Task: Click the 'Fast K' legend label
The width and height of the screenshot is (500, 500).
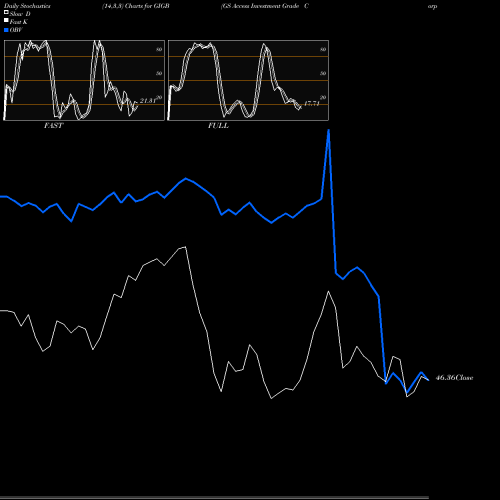Action: [x=19, y=22]
